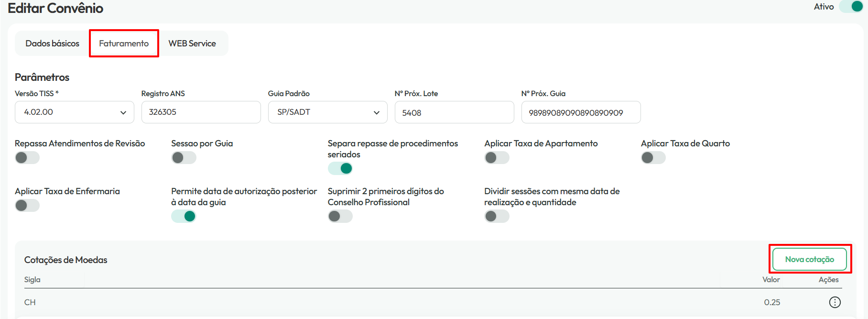Viewport: 868px width, 319px height.
Task: Toggle the Ativo switch
Action: [852, 7]
